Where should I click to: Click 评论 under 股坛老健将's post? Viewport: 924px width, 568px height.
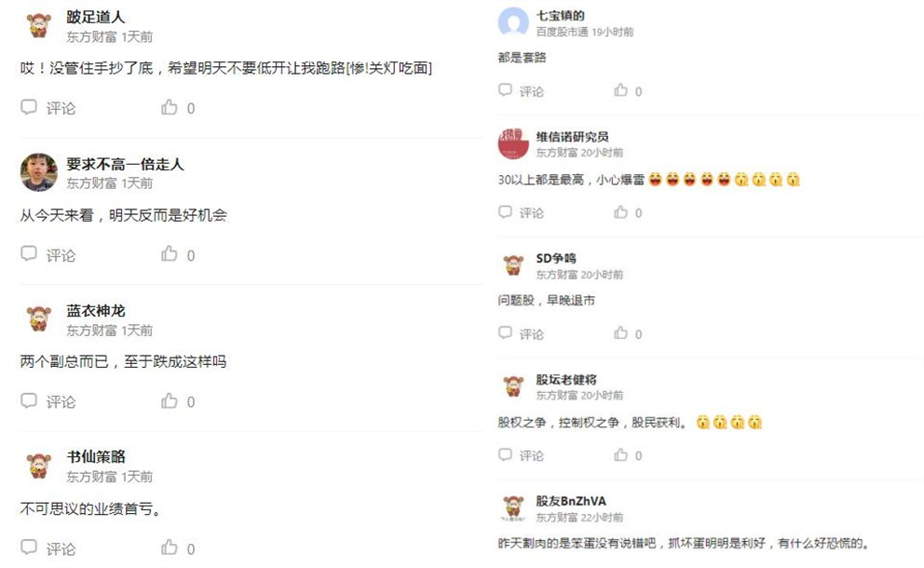pos(531,455)
